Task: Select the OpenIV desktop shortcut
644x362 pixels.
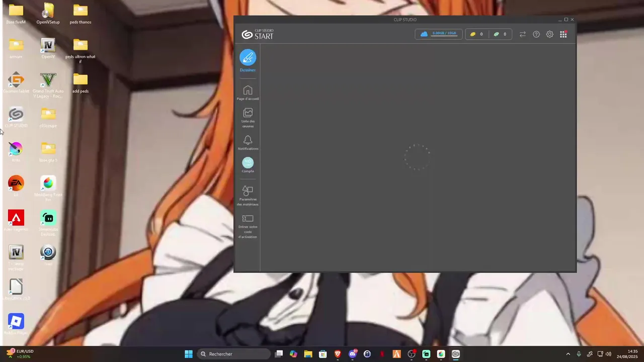Action: 48,49
